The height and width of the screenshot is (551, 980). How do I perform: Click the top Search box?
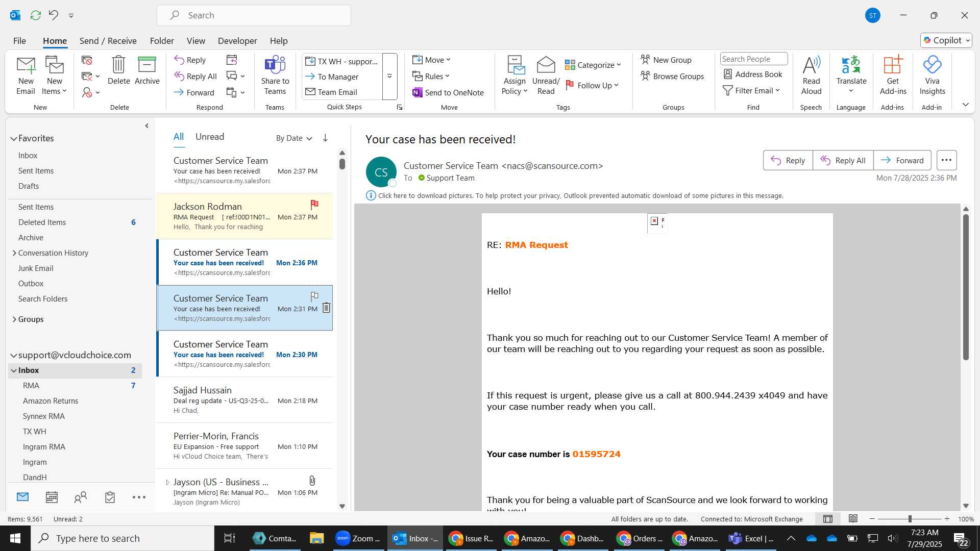(x=254, y=15)
